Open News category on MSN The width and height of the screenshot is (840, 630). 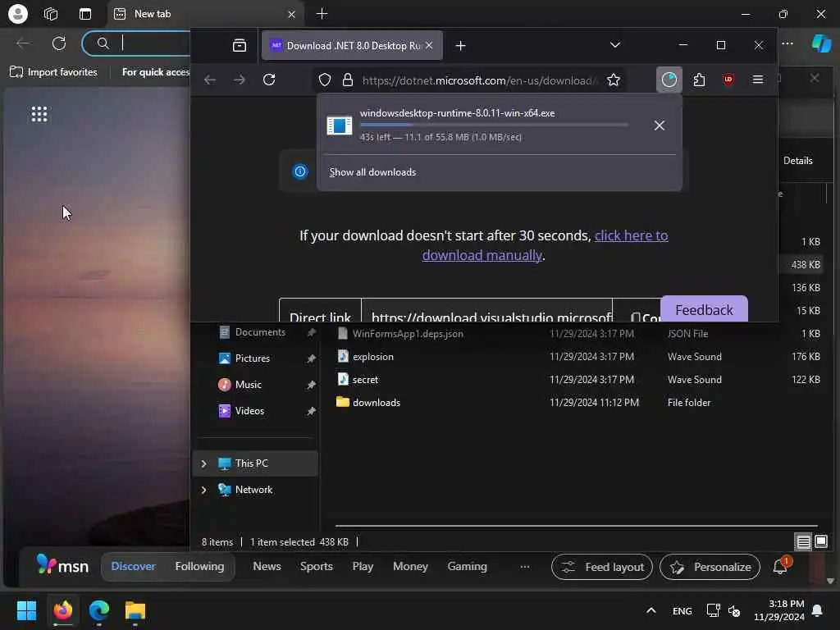(267, 566)
